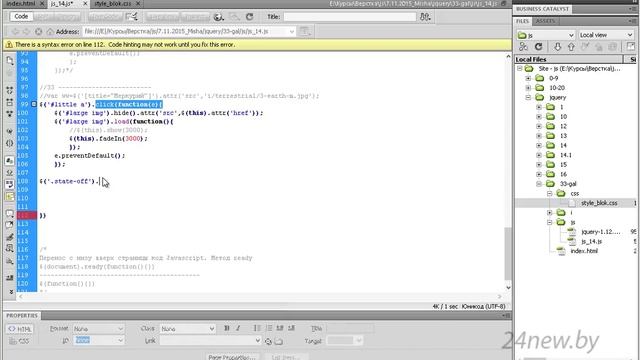The height and width of the screenshot is (360, 640).
Task: Select the style_blok.css file in the tree
Action: tap(599, 203)
